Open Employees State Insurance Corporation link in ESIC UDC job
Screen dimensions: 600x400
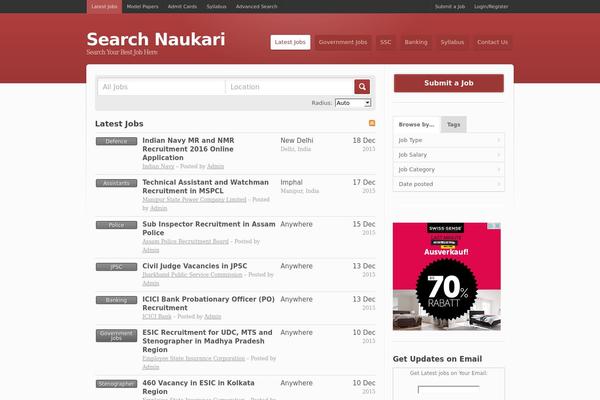(x=194, y=358)
